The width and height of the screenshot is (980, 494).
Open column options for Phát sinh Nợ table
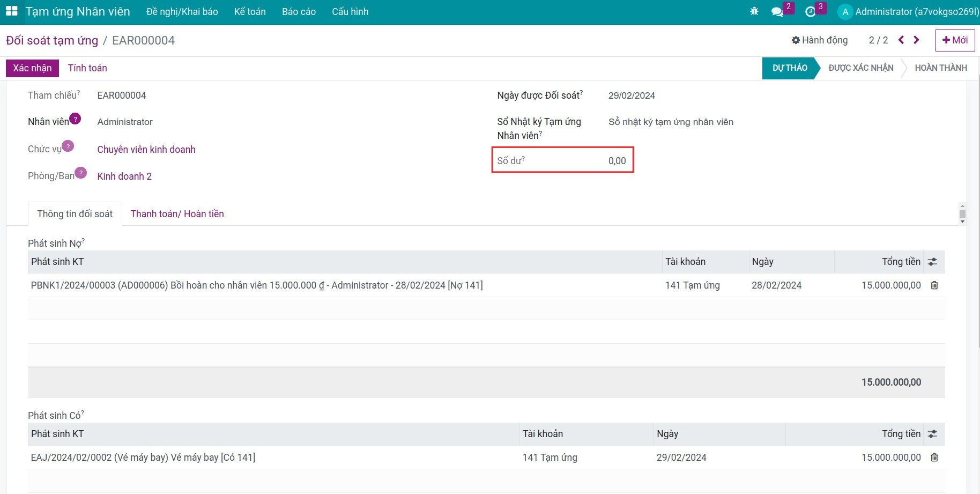[933, 262]
